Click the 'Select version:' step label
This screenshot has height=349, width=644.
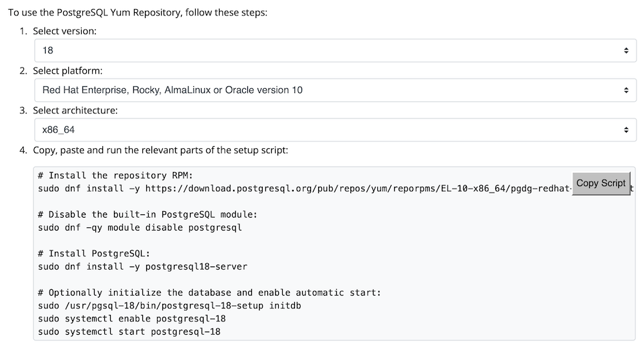coord(64,31)
